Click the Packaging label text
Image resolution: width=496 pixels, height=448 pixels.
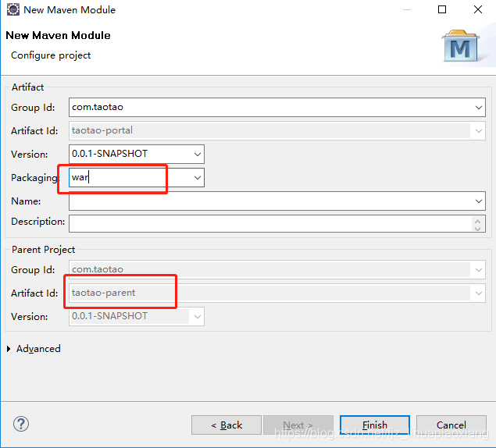tap(35, 178)
